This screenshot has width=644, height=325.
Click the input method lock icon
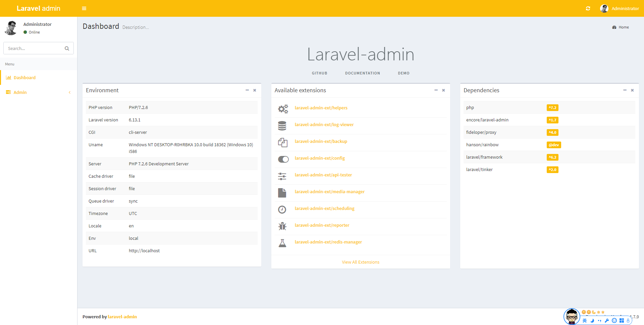628,321
